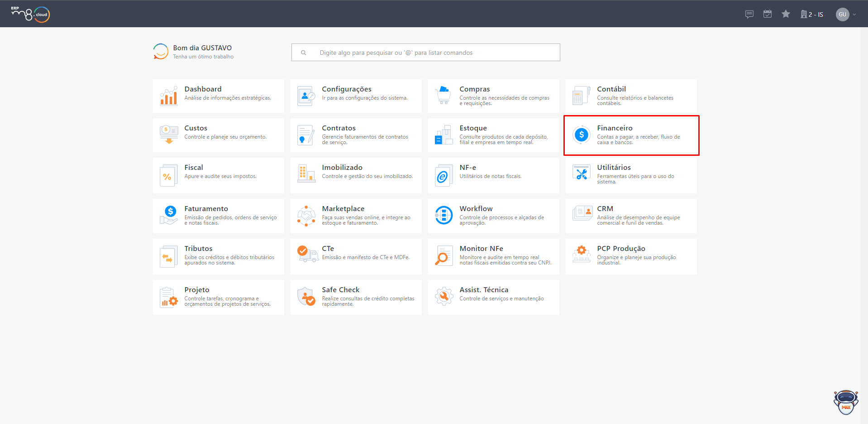
Task: Go to the Faturamento module
Action: [x=218, y=216]
